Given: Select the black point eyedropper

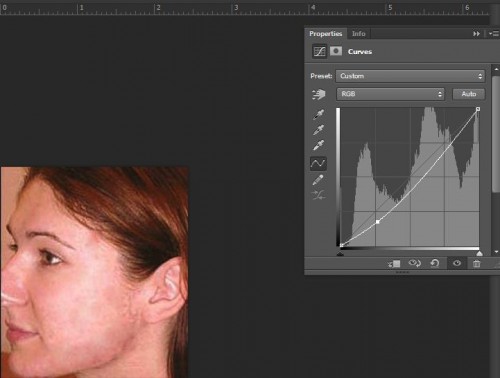Looking at the screenshot, I should (318, 114).
